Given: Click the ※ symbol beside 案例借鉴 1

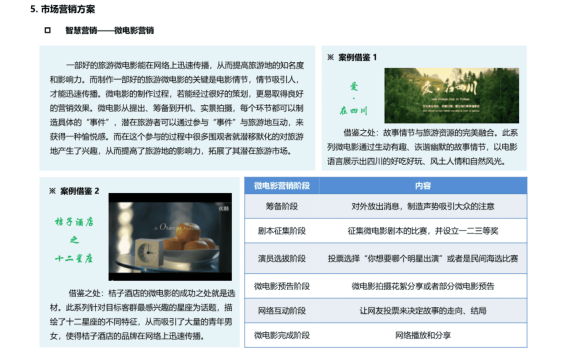Looking at the screenshot, I should (330, 57).
